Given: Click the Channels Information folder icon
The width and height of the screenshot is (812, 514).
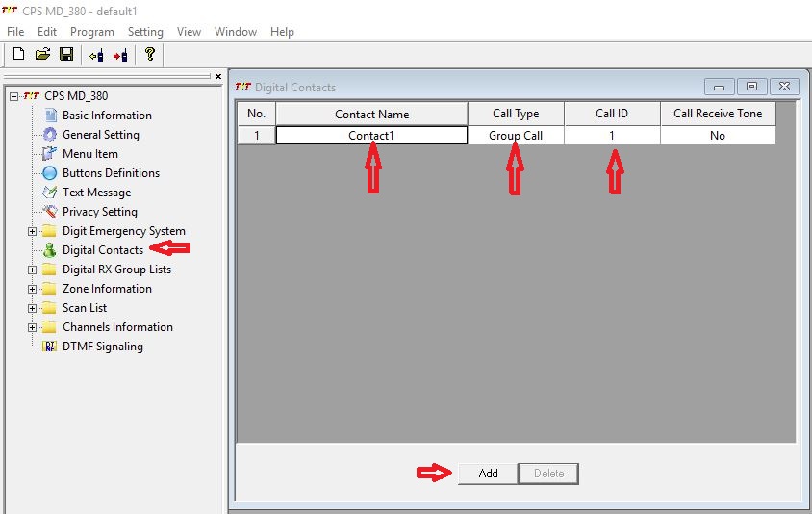Looking at the screenshot, I should click(x=49, y=327).
